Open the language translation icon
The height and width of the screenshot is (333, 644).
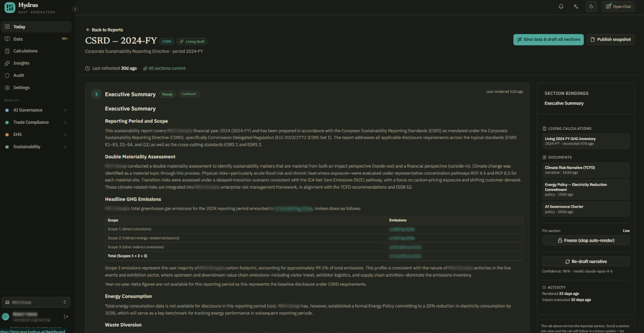(x=576, y=7)
